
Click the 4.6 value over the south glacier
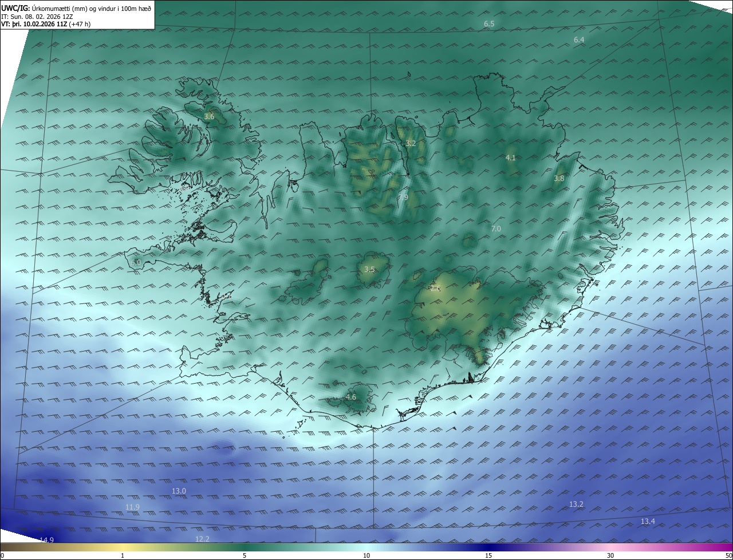[351, 397]
